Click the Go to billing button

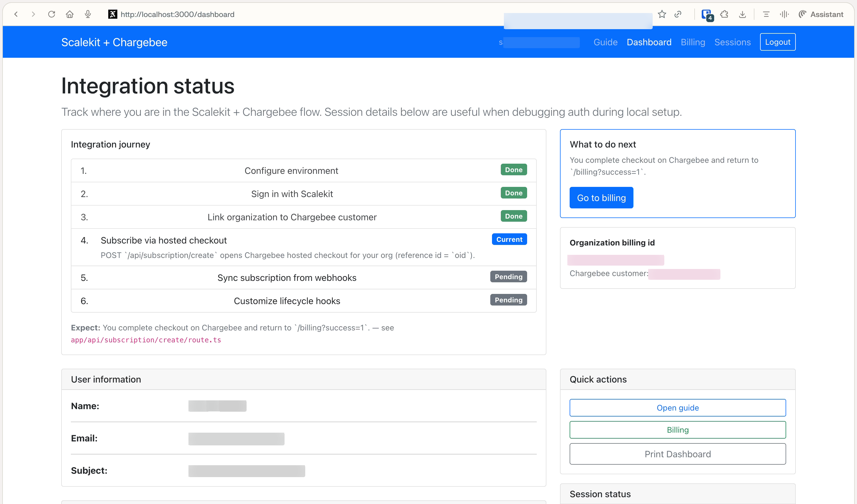pyautogui.click(x=601, y=197)
